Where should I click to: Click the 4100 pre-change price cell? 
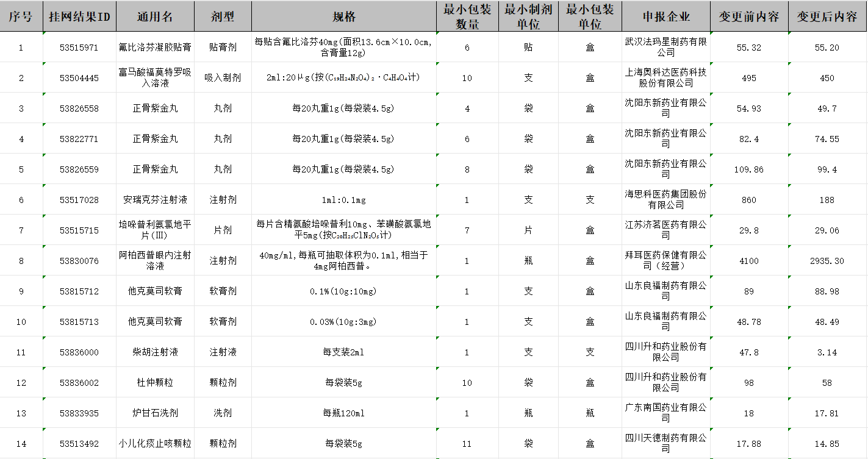coord(748,261)
